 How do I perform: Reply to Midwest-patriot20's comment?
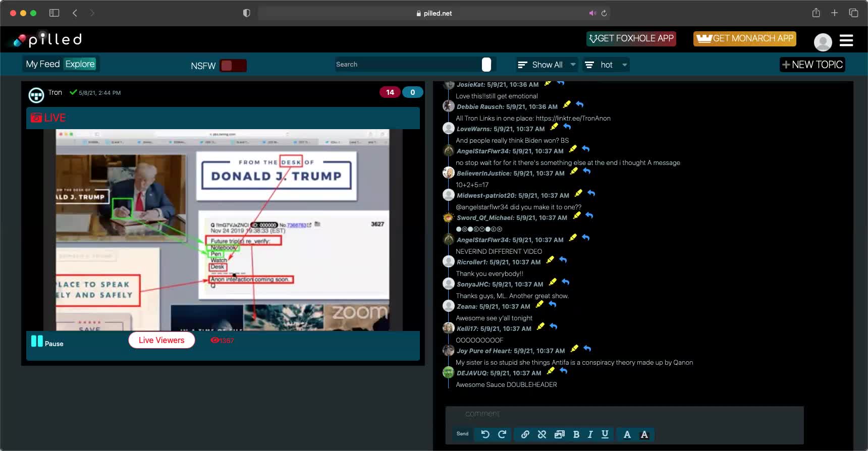coord(591,193)
